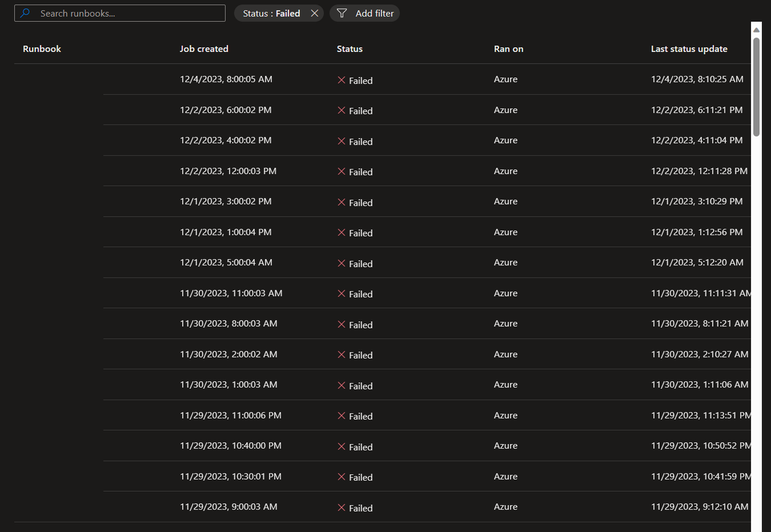Select job created 12/2/2023, 6:00:02 PM

coord(226,110)
